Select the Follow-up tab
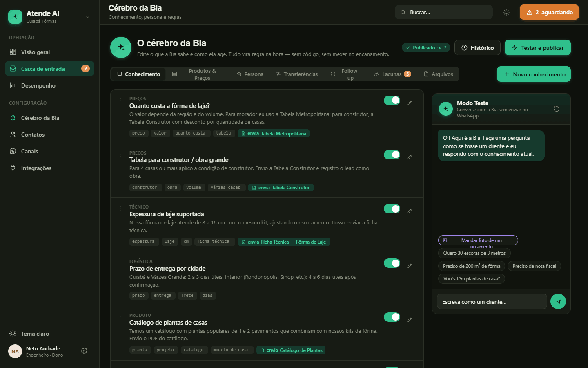This screenshot has width=588, height=368. point(346,74)
